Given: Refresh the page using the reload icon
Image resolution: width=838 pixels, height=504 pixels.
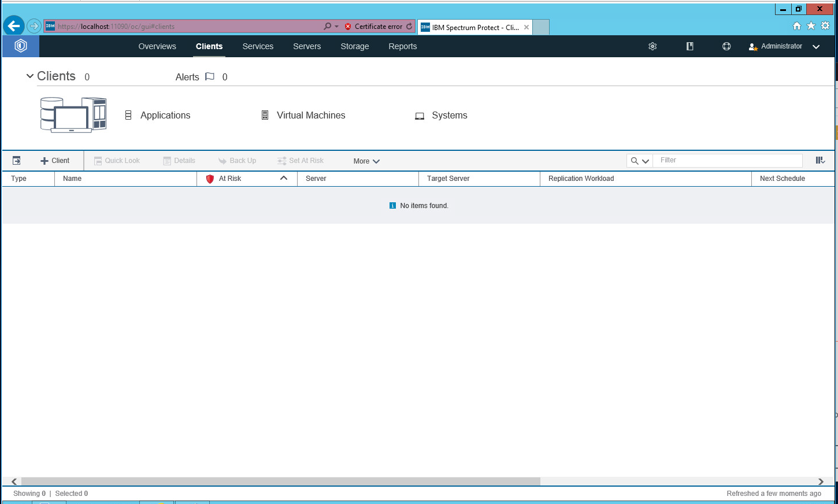Looking at the screenshot, I should pos(409,27).
